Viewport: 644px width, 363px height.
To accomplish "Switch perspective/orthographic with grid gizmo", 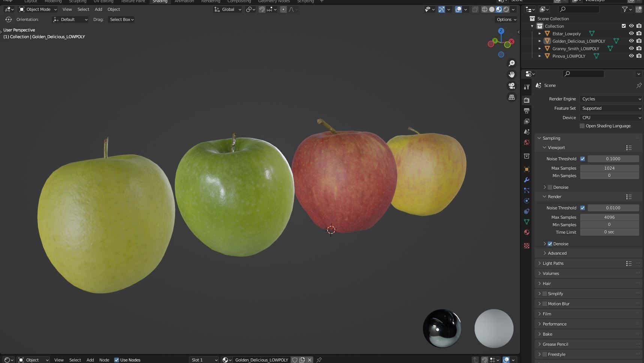I will 511,97.
